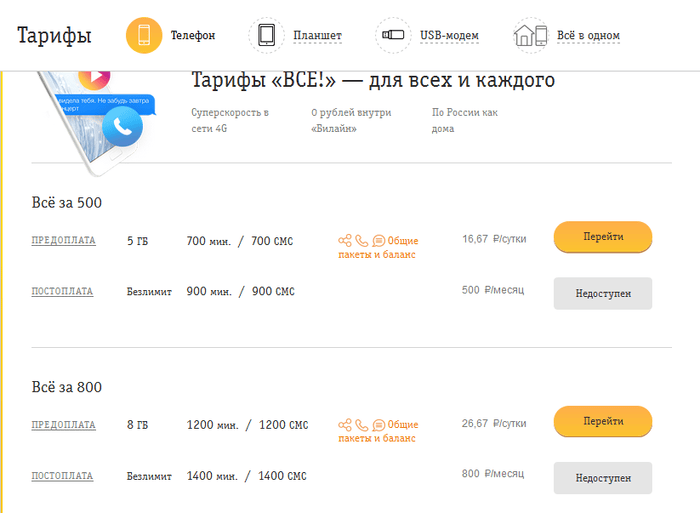Image resolution: width=700 pixels, height=513 pixels.
Task: Click the tablet icon for Планшет
Action: (266, 36)
